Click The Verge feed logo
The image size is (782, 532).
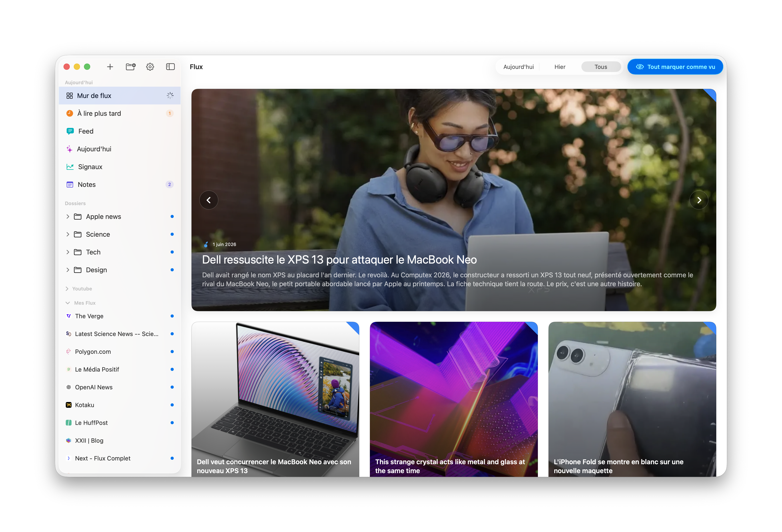tap(69, 316)
